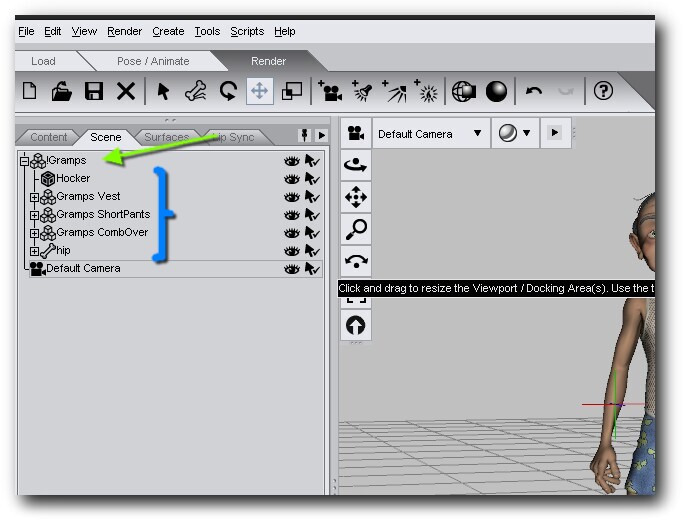Toggle selectability arrow for Default Camera

[x=312, y=269]
